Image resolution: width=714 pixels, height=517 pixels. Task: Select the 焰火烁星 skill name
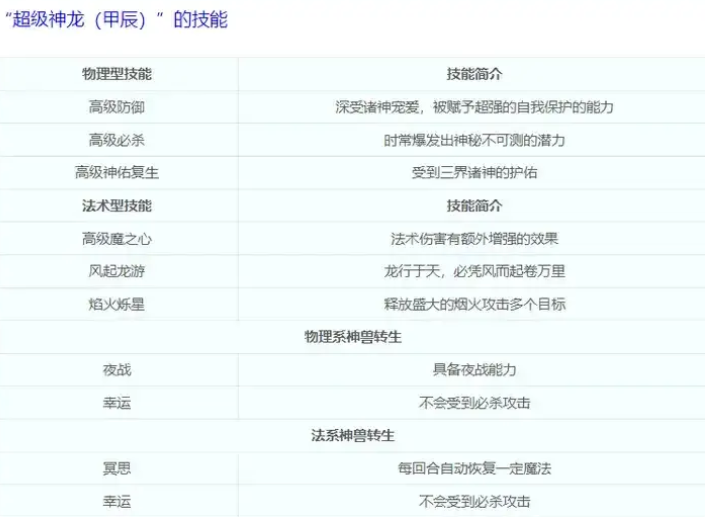coord(117,304)
